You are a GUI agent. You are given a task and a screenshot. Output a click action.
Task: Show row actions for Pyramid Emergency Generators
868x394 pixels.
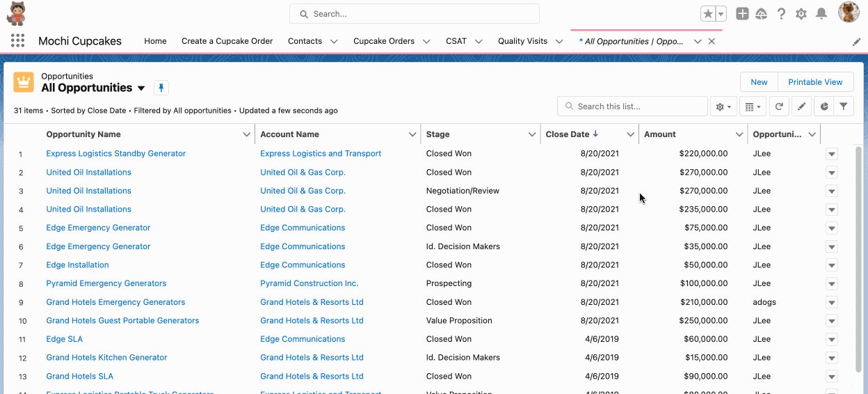832,283
